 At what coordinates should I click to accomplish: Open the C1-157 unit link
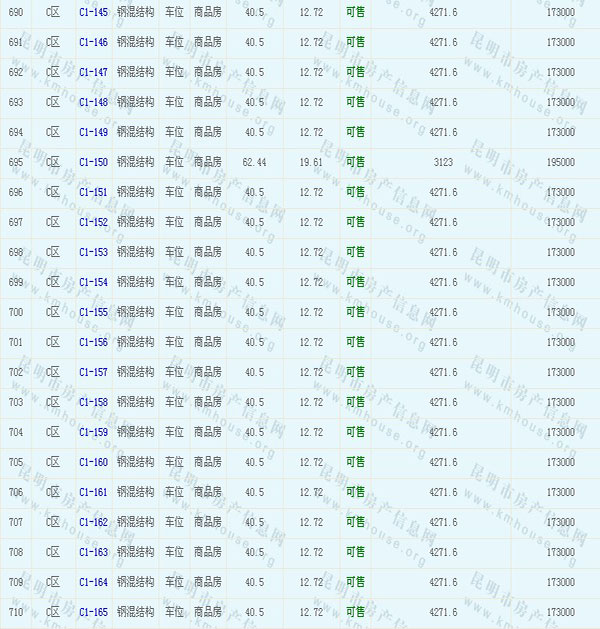click(93, 373)
